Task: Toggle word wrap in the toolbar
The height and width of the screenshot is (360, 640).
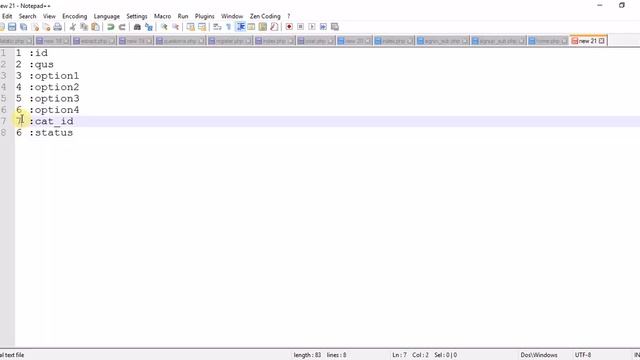Action: [x=217, y=27]
